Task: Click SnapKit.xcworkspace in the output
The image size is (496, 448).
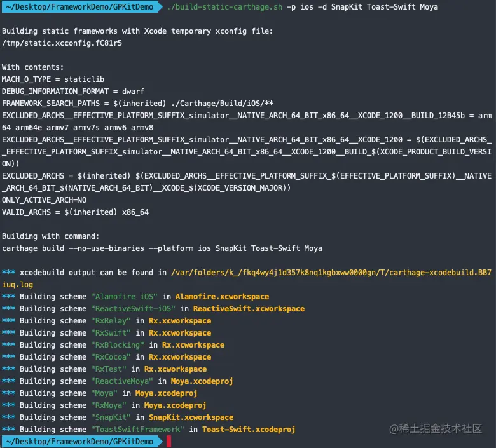Action: pos(191,417)
